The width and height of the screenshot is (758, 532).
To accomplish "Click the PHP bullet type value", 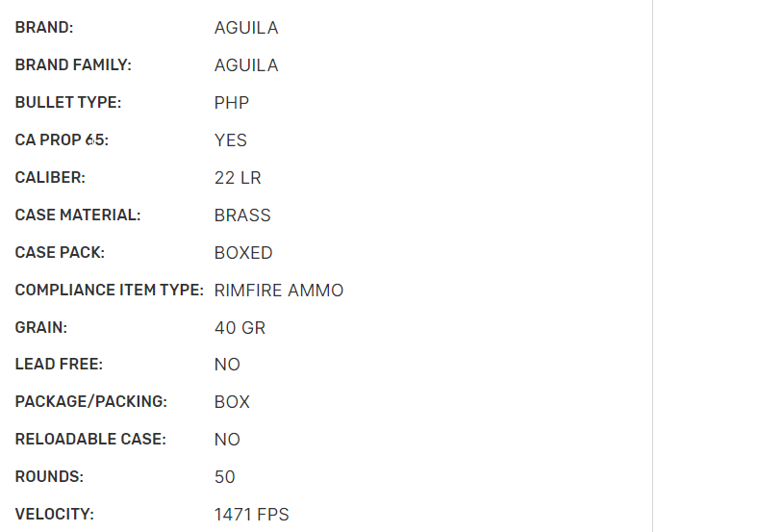I will [x=232, y=103].
